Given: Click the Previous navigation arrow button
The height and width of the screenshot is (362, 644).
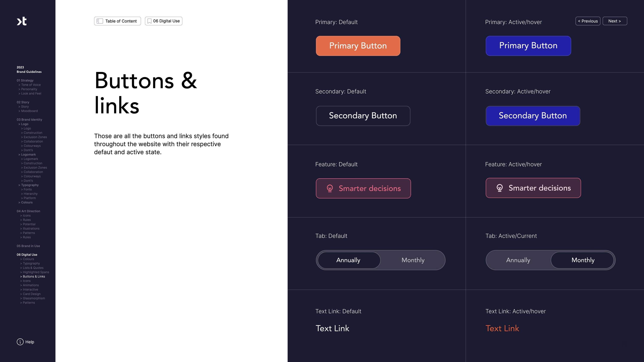Looking at the screenshot, I should [587, 21].
